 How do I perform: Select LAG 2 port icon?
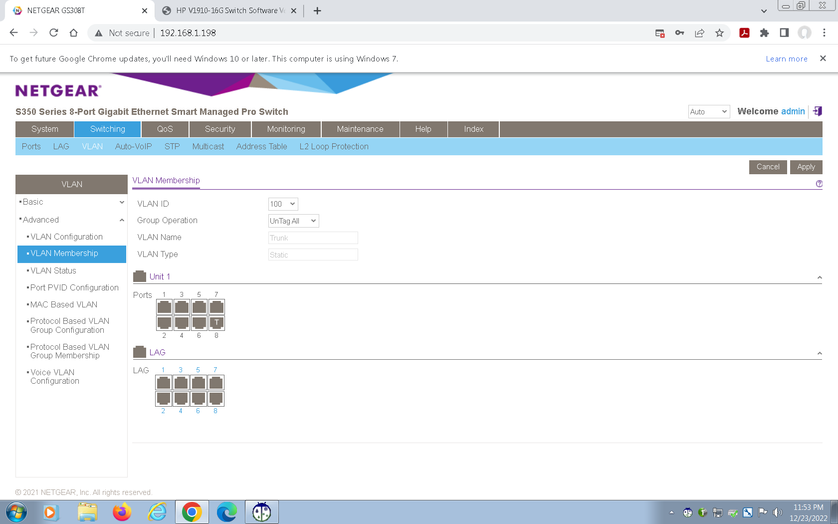pyautogui.click(x=164, y=398)
